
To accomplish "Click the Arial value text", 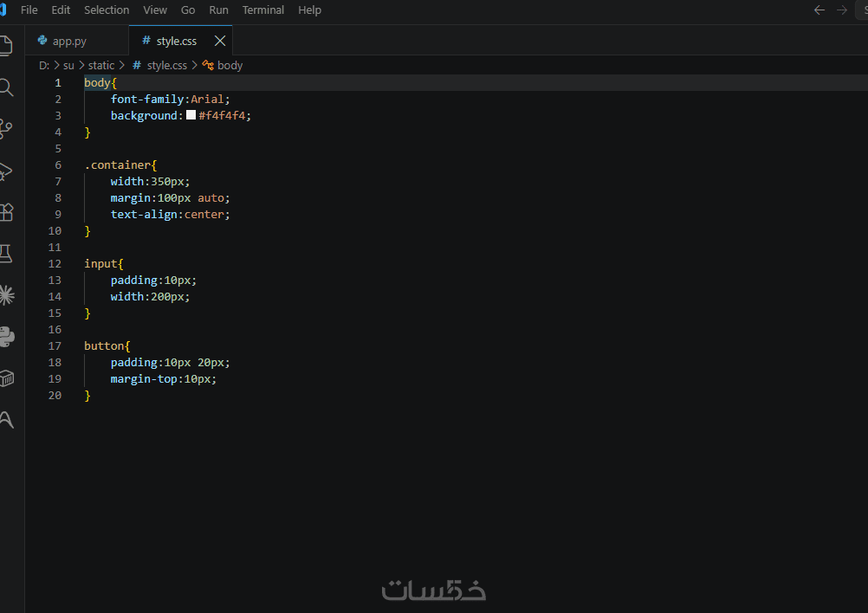I will pos(207,99).
